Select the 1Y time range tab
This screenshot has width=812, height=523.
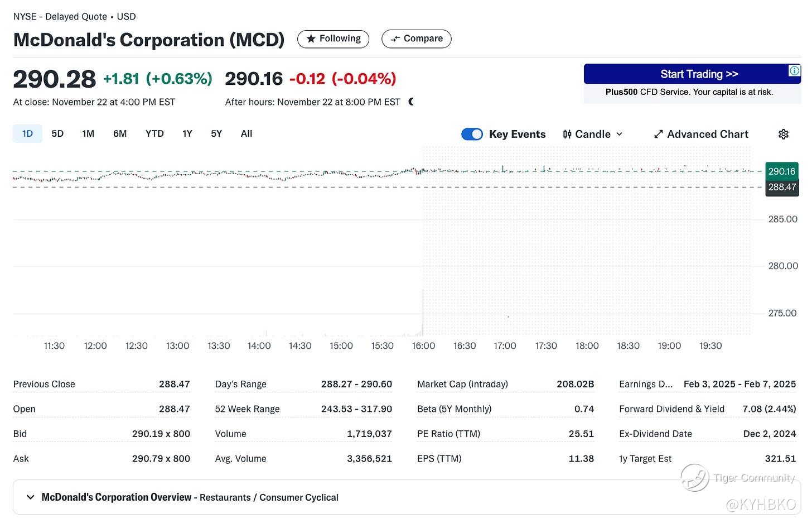coord(187,134)
